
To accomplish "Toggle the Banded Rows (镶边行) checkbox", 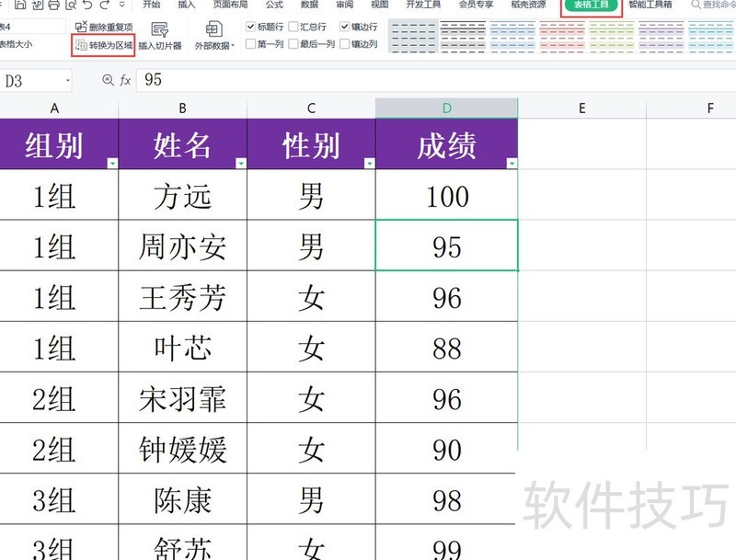I will (x=345, y=27).
